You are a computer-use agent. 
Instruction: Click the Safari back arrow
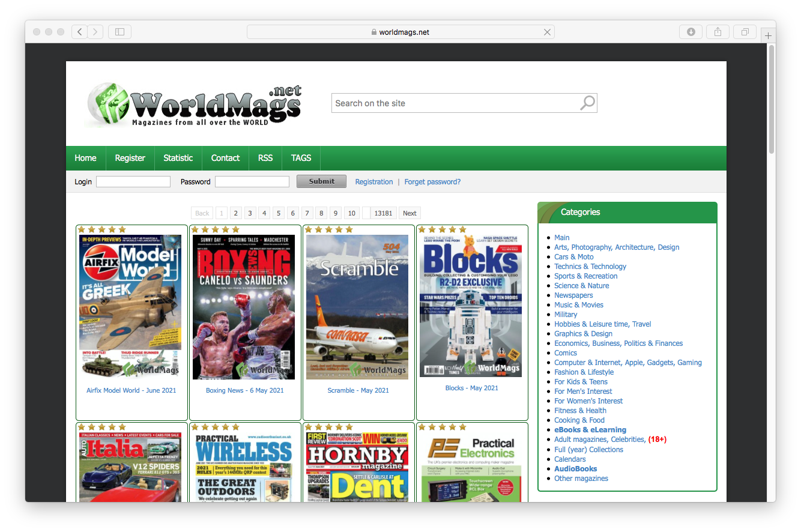[x=80, y=32]
